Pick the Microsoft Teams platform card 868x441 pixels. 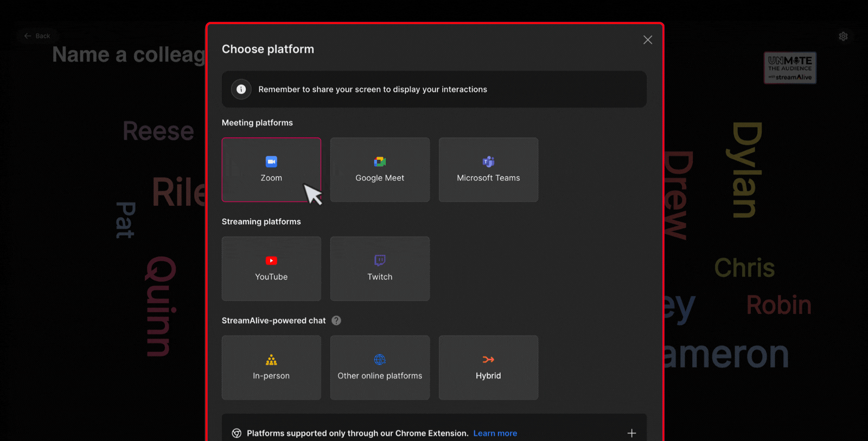(x=488, y=169)
